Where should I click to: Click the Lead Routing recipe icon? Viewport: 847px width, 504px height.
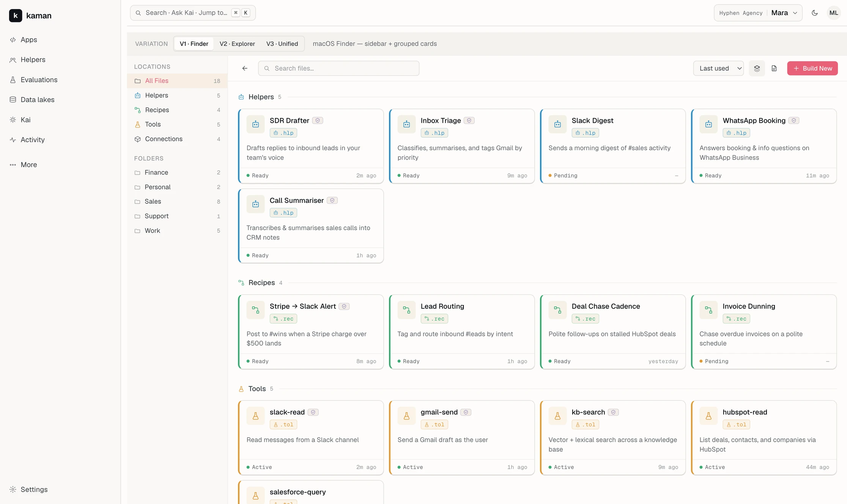[406, 310]
